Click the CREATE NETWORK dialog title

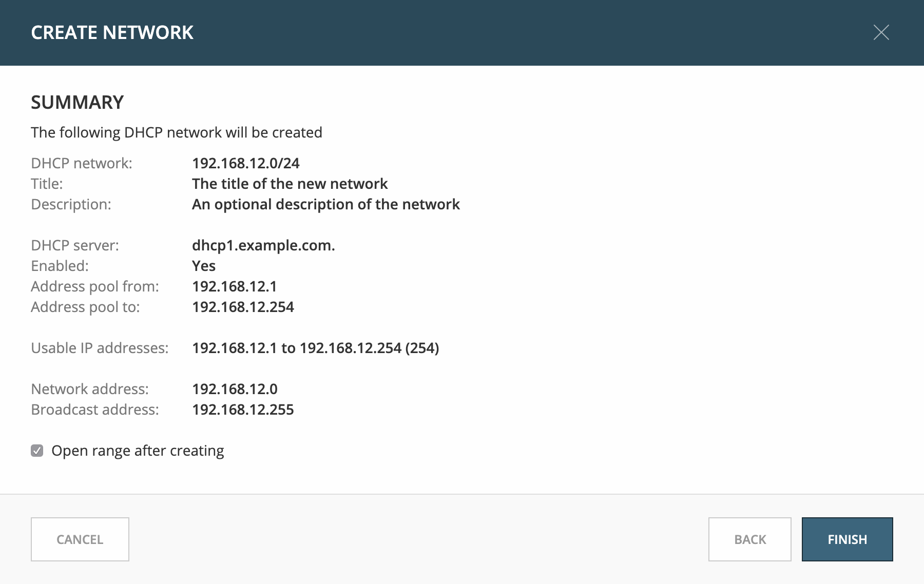click(112, 32)
